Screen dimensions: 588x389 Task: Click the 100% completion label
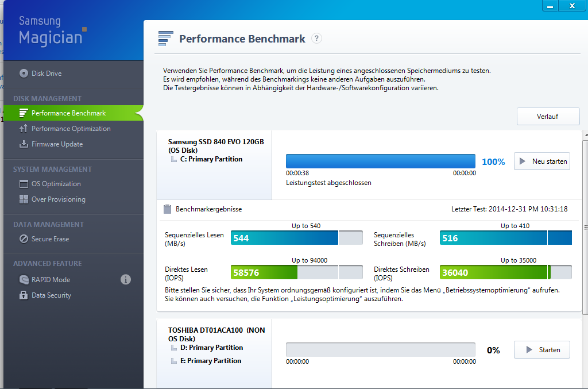click(x=493, y=161)
